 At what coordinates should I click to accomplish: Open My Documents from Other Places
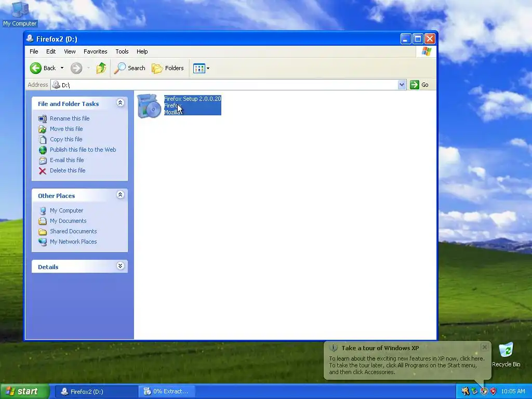click(x=68, y=221)
